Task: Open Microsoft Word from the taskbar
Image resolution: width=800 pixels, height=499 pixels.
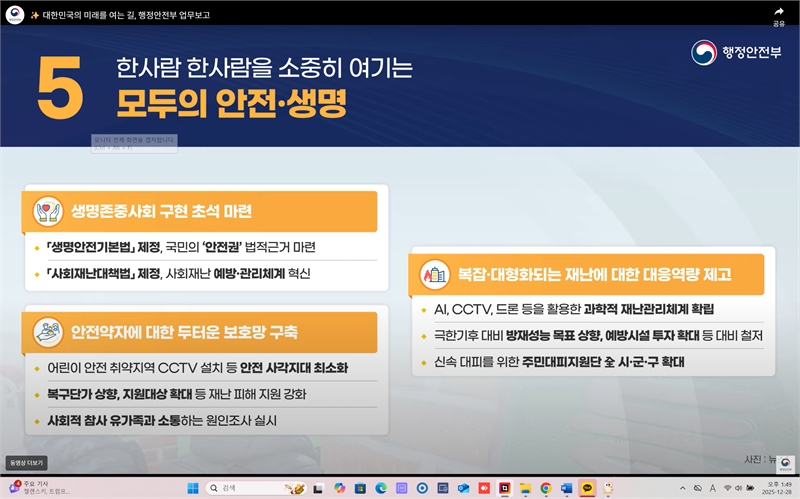Action: click(566, 488)
